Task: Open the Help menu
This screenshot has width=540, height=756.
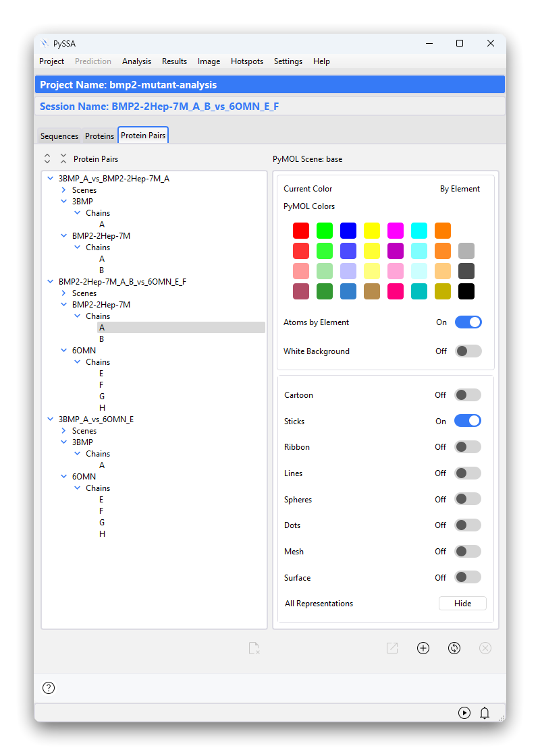Action: pyautogui.click(x=321, y=61)
